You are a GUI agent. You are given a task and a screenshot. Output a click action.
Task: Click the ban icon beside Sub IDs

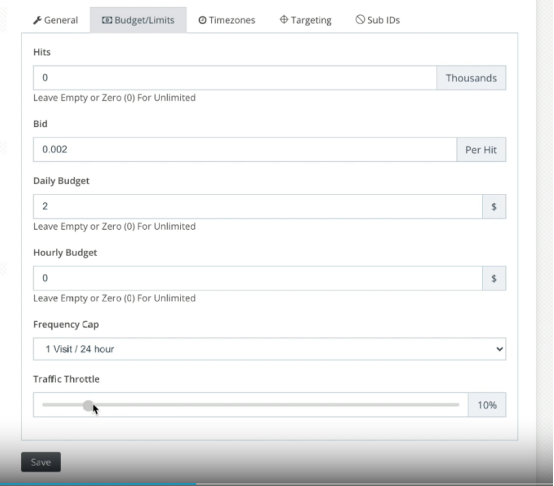coord(360,19)
